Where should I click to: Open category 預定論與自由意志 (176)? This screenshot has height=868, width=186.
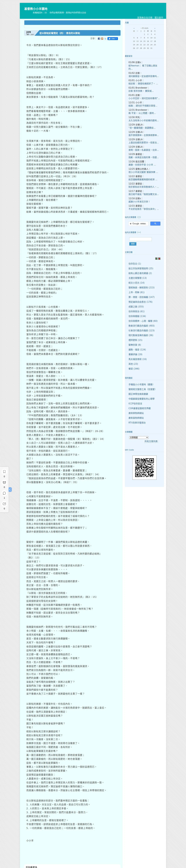(140, 302)
